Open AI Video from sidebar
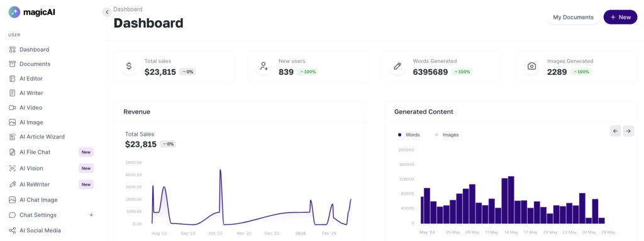 click(x=31, y=108)
